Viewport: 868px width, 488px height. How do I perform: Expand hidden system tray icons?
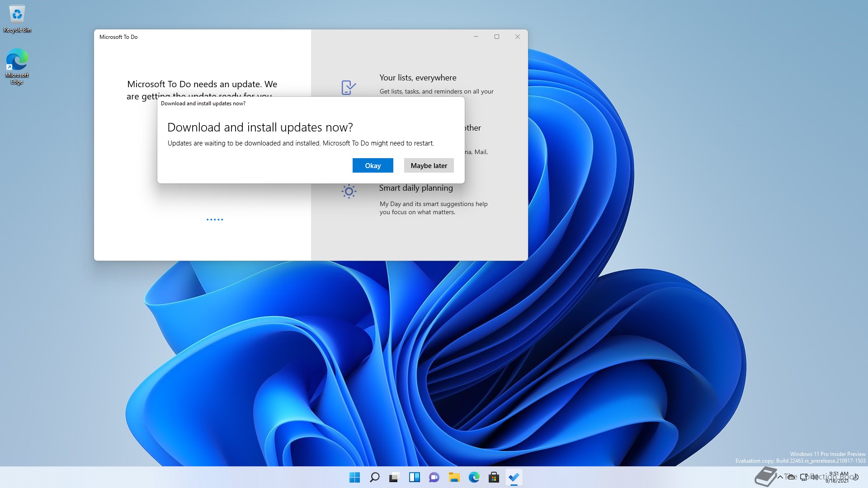pyautogui.click(x=780, y=477)
